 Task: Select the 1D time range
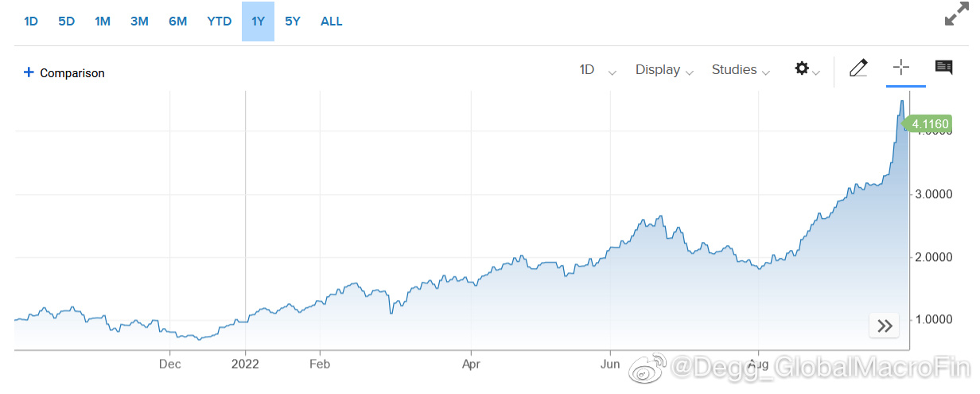click(x=31, y=21)
